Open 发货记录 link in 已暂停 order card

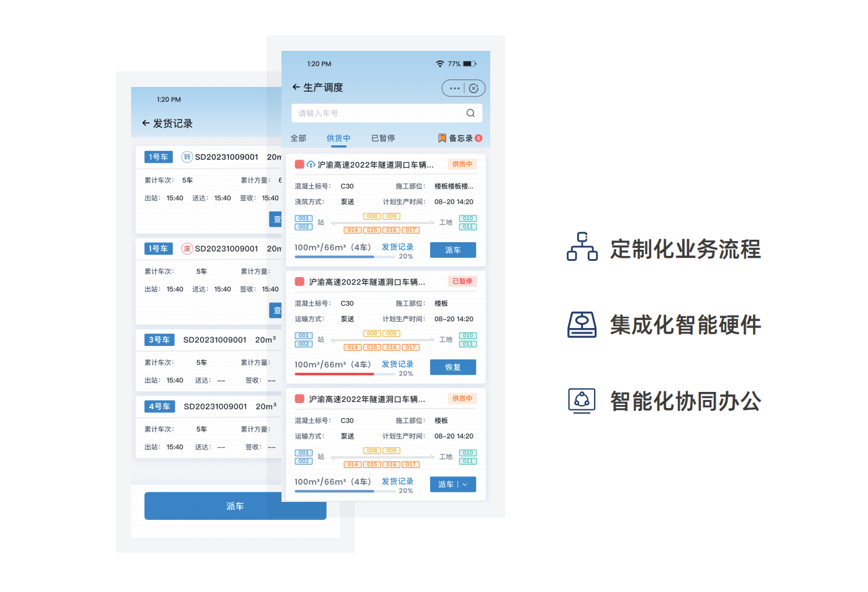tap(397, 364)
